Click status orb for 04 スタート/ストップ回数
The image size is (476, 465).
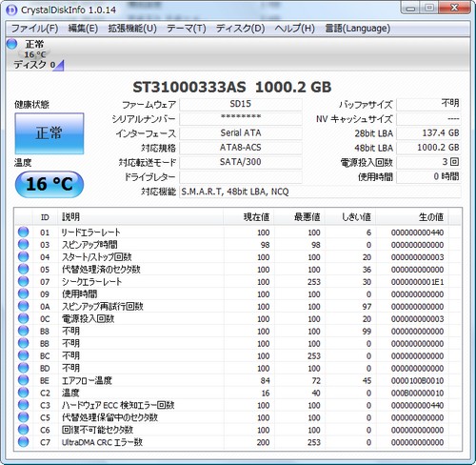[x=23, y=257]
